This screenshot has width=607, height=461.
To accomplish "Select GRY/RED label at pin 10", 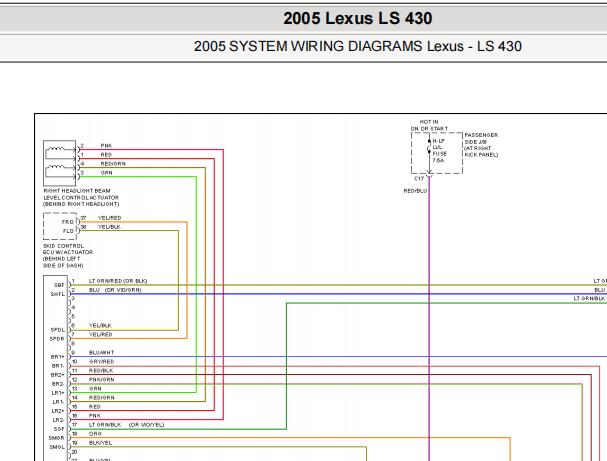I will click(x=101, y=362).
